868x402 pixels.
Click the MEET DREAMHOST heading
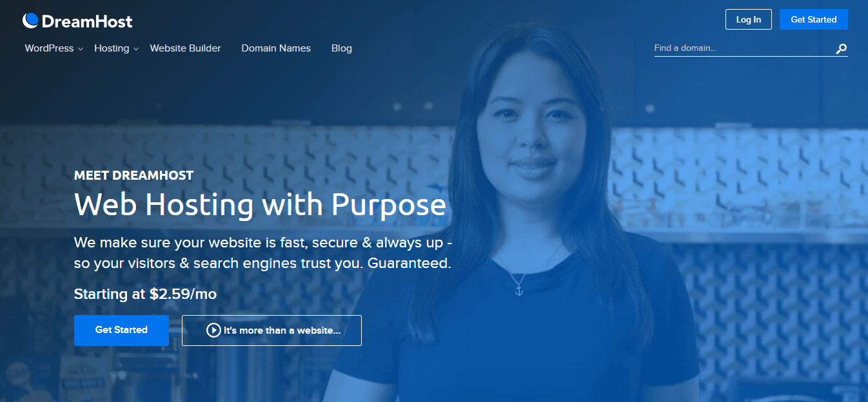(x=133, y=175)
